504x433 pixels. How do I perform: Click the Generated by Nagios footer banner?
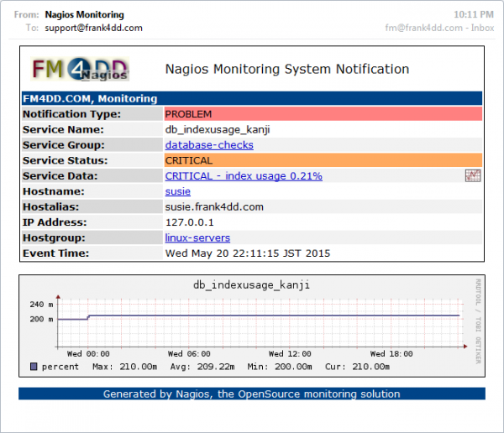[x=252, y=394]
